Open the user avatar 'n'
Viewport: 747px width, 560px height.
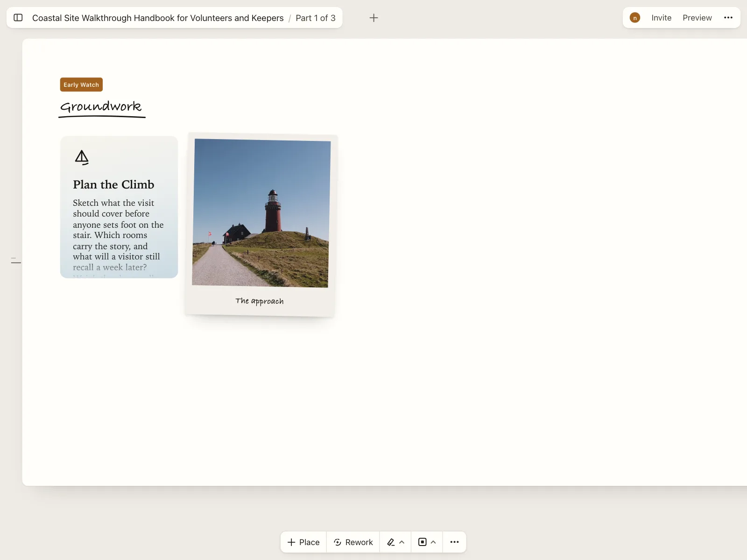point(635,18)
